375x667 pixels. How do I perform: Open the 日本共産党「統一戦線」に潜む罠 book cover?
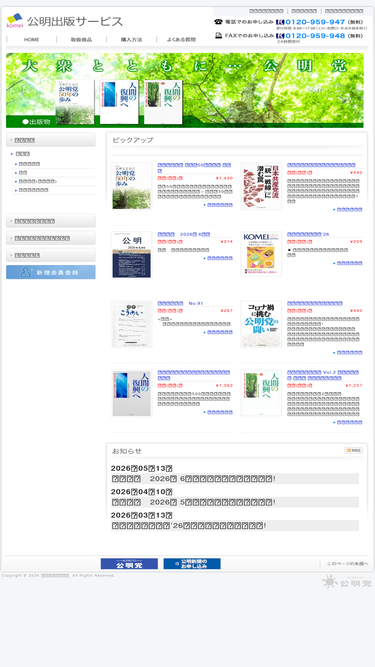click(x=261, y=186)
